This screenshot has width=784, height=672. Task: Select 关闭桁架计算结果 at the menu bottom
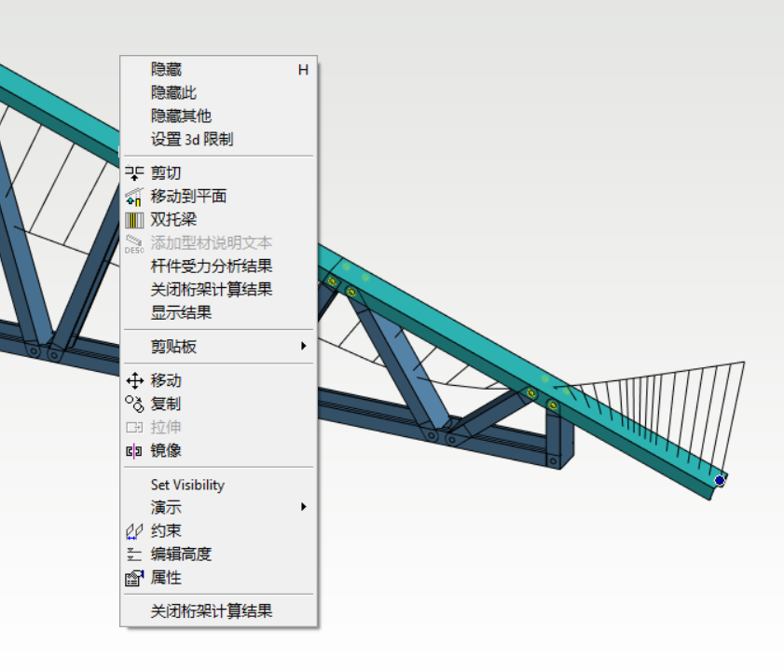tap(218, 611)
